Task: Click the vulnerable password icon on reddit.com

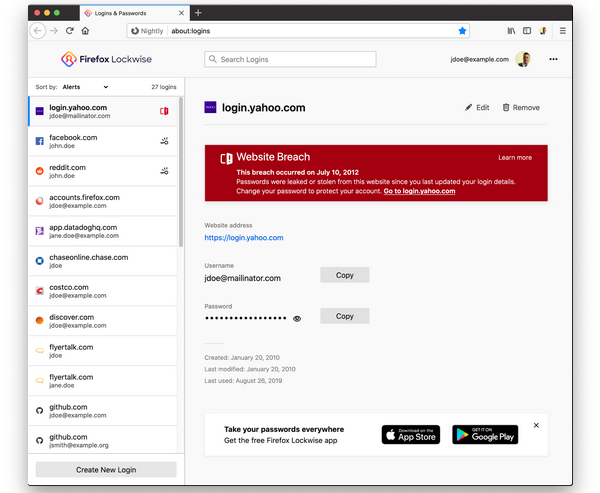Action: [x=164, y=171]
